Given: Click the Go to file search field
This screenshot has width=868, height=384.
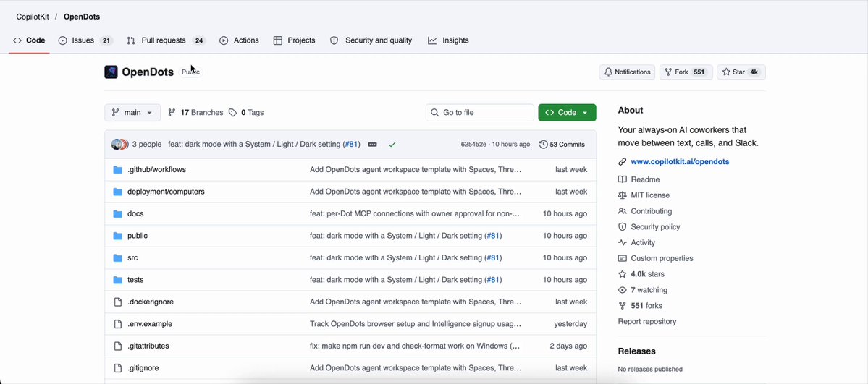Looking at the screenshot, I should click(x=480, y=112).
